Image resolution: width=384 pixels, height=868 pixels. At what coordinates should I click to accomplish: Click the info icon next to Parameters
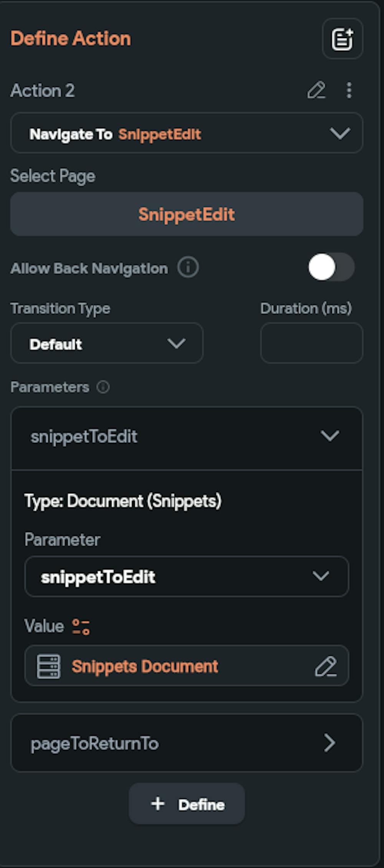(103, 387)
